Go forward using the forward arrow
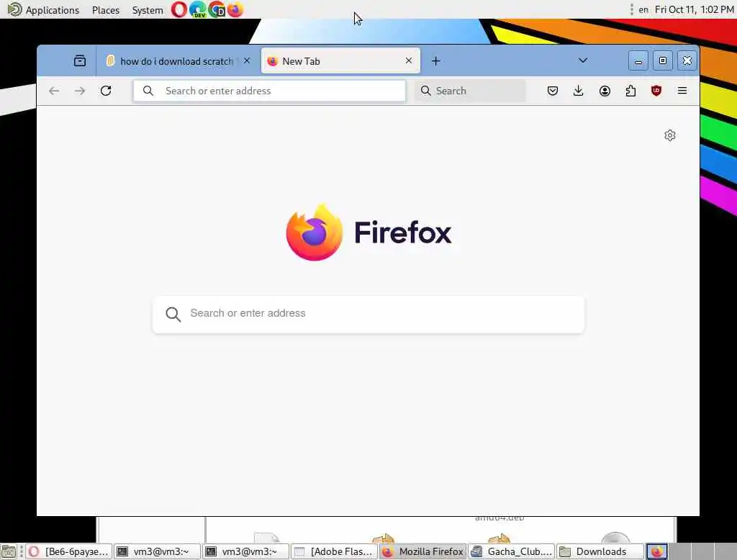The width and height of the screenshot is (737, 560). 80,91
